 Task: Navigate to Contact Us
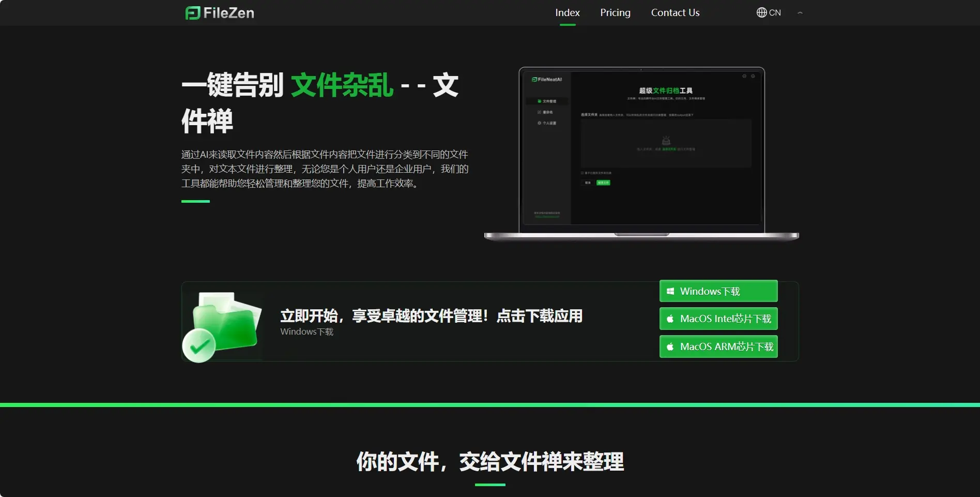675,13
